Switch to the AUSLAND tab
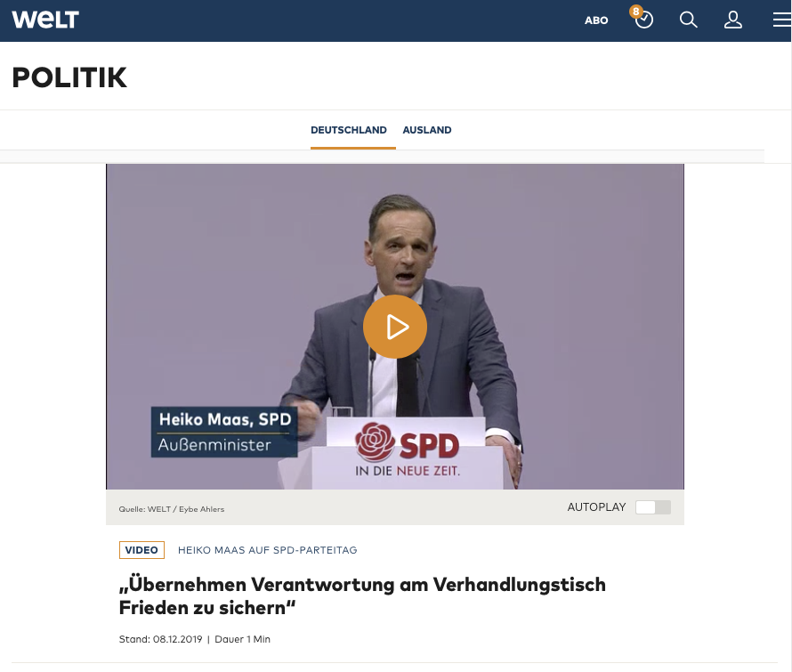The width and height of the screenshot is (792, 672). pyautogui.click(x=427, y=130)
